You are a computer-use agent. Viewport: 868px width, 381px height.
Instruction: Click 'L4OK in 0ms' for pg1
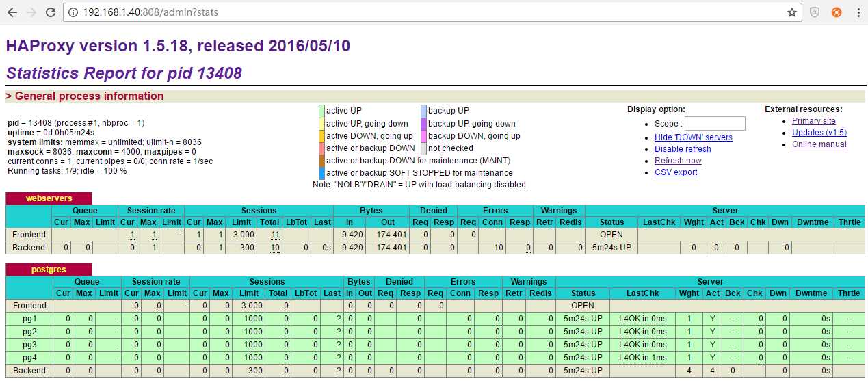(642, 319)
